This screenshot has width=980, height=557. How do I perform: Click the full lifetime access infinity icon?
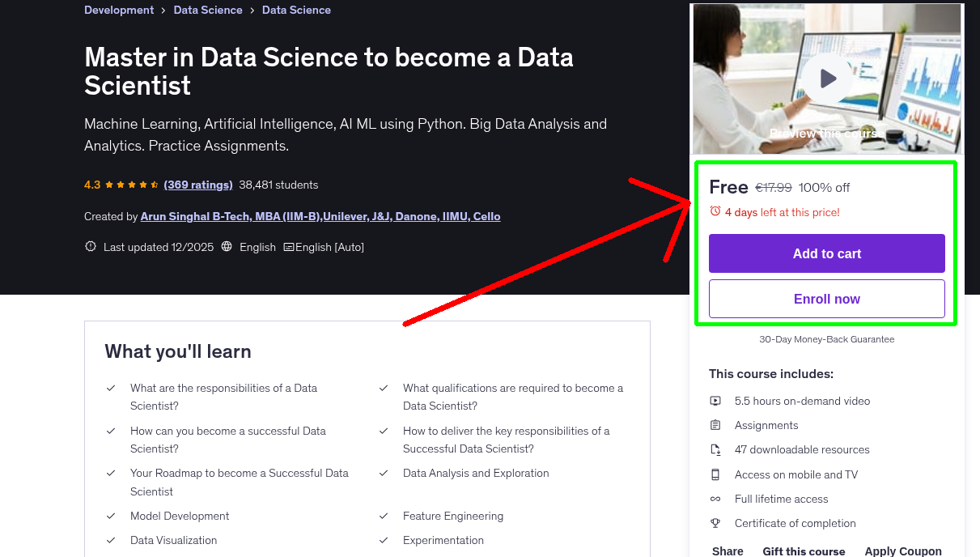pyautogui.click(x=715, y=499)
